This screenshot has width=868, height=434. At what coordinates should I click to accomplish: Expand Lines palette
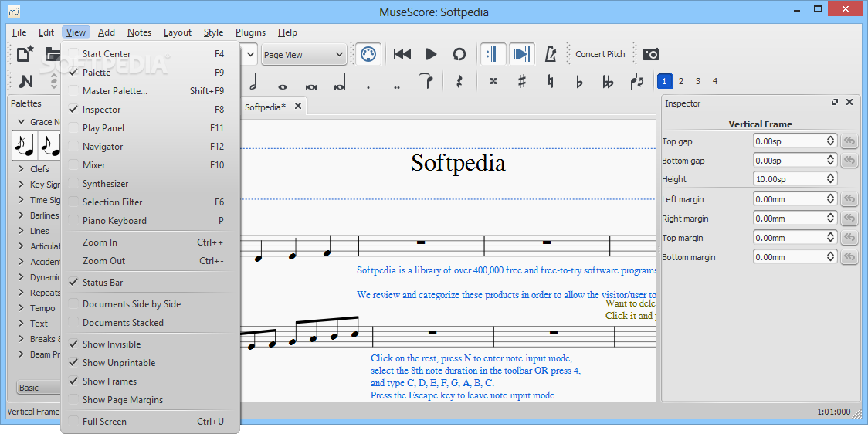[21, 231]
